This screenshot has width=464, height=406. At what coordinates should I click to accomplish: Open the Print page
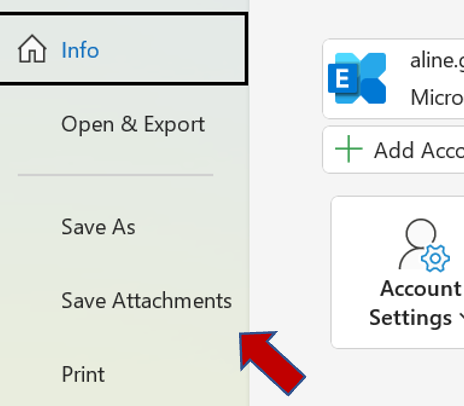[83, 374]
